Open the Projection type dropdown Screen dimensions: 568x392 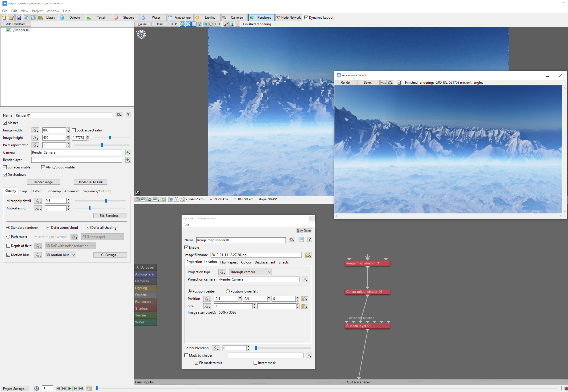click(250, 272)
